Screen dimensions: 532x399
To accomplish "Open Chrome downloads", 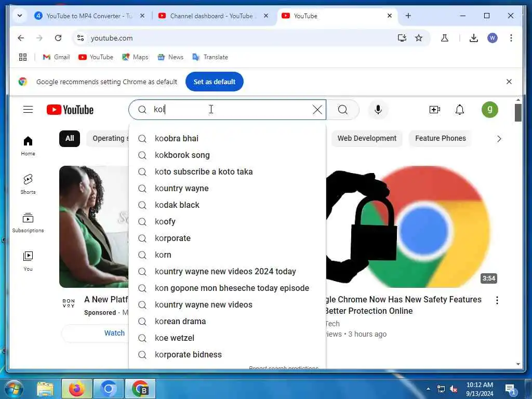I will click(x=474, y=38).
